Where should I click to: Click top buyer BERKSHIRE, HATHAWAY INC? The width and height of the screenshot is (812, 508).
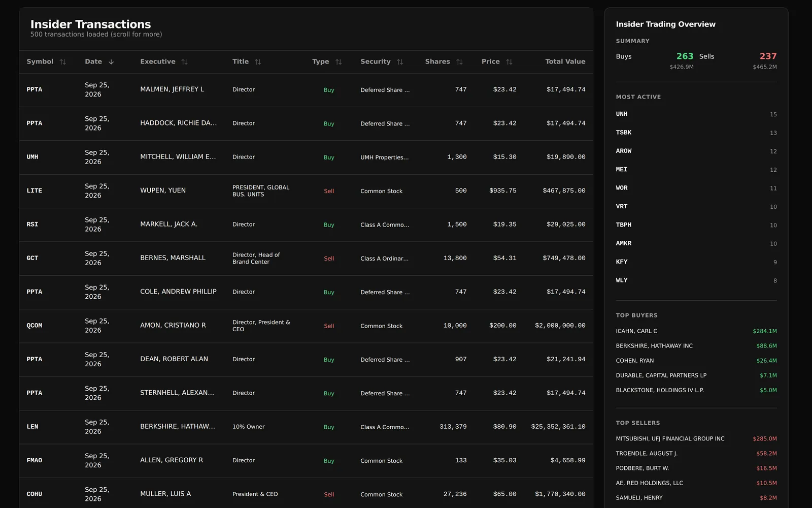coord(654,346)
